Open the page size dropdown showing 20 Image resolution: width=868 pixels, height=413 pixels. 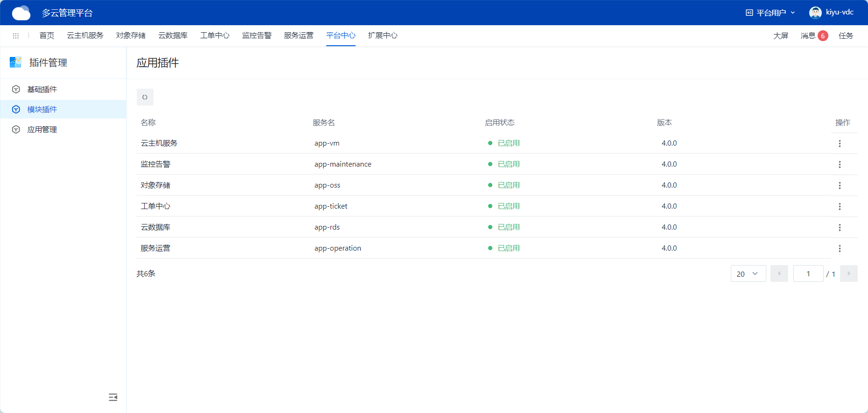[748, 274]
